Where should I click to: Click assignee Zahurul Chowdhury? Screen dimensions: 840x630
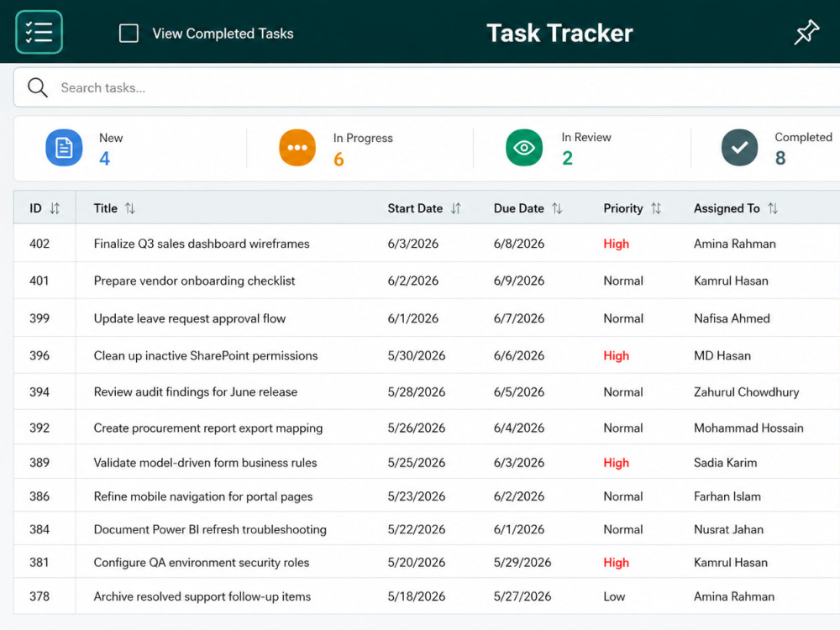point(746,392)
